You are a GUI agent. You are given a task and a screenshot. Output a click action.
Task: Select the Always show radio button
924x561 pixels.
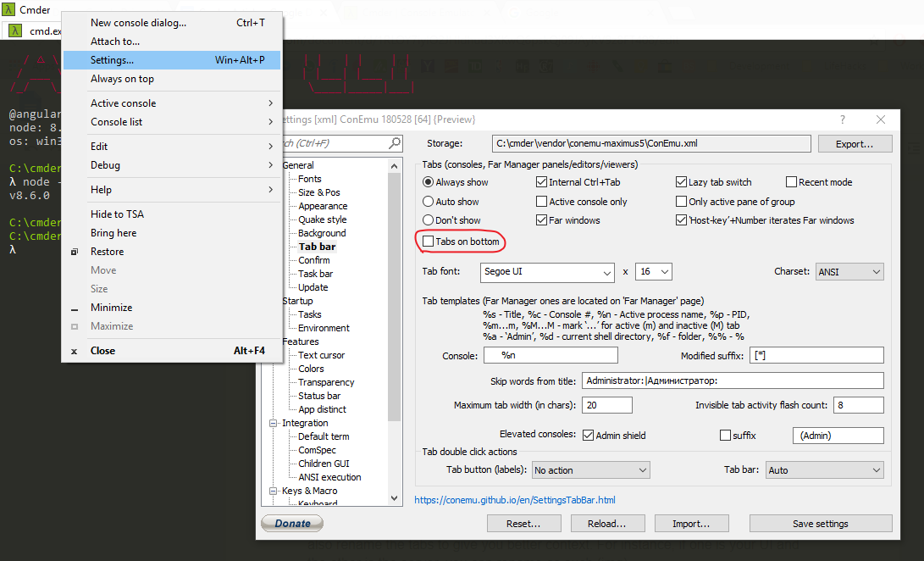coord(429,182)
